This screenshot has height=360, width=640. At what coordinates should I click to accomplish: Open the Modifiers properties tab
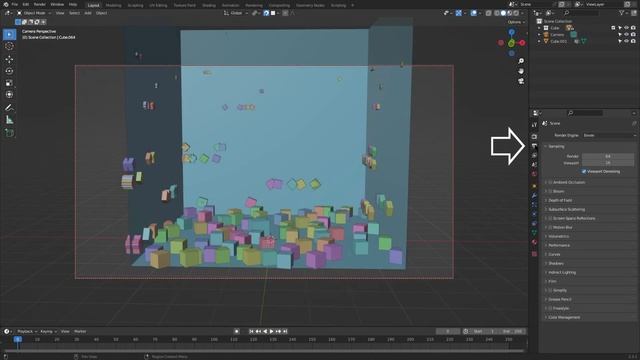click(x=534, y=196)
